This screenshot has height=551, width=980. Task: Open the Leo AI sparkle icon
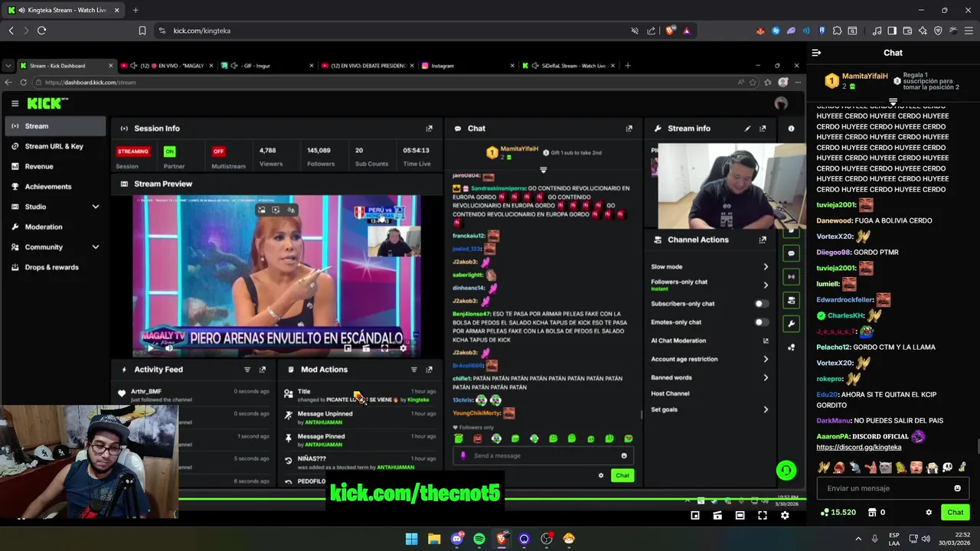pos(923,31)
